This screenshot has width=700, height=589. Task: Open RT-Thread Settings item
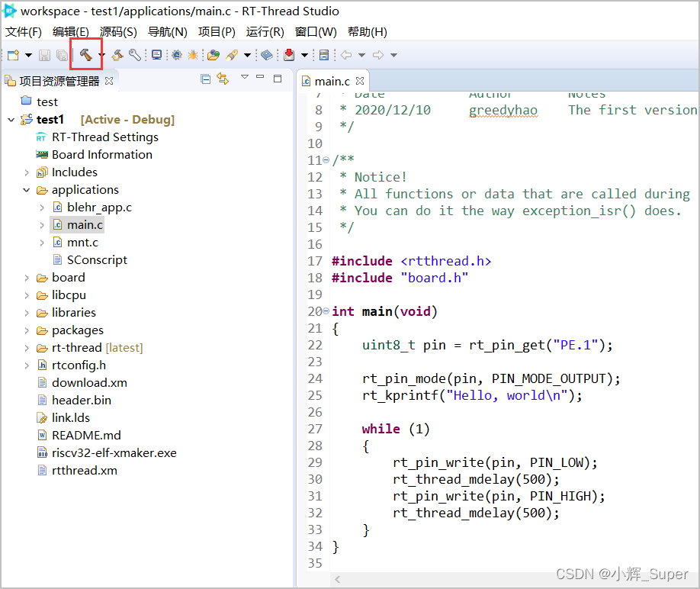point(97,137)
